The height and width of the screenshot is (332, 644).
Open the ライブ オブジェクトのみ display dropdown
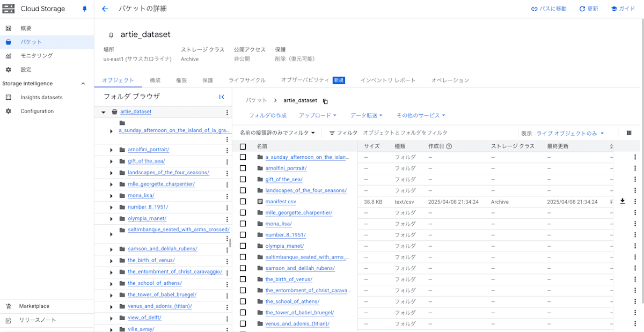[x=570, y=134]
